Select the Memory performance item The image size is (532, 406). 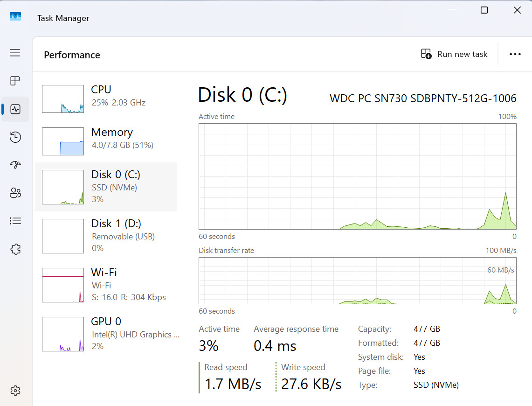(x=106, y=141)
